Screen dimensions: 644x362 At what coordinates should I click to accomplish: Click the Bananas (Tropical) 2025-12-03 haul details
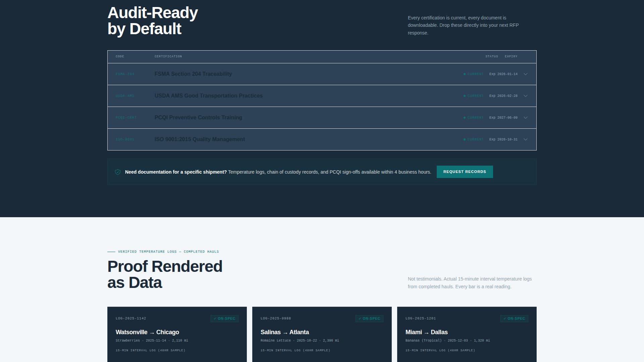(x=448, y=341)
